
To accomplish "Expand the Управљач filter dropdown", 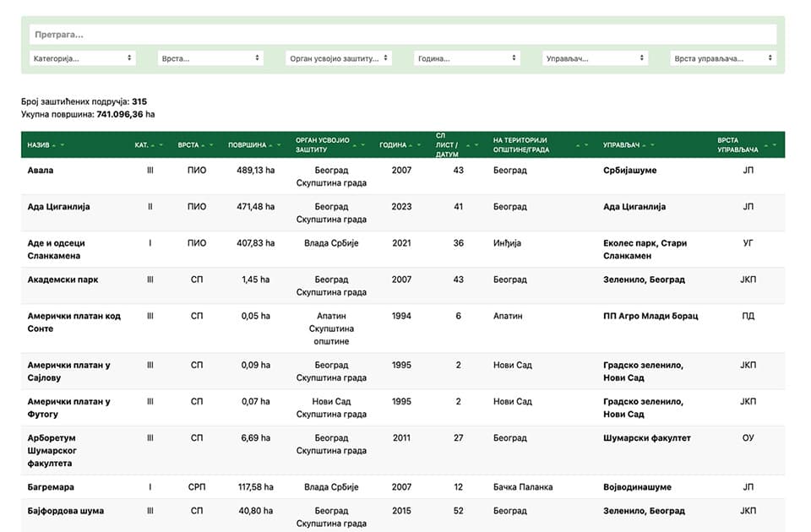I will (595, 58).
